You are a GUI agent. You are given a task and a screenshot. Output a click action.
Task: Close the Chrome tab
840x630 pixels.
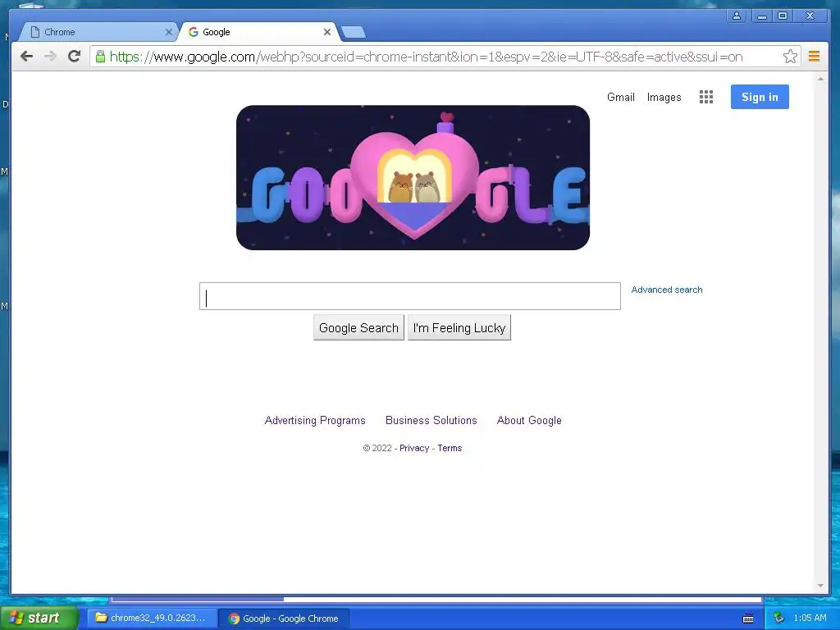point(168,32)
